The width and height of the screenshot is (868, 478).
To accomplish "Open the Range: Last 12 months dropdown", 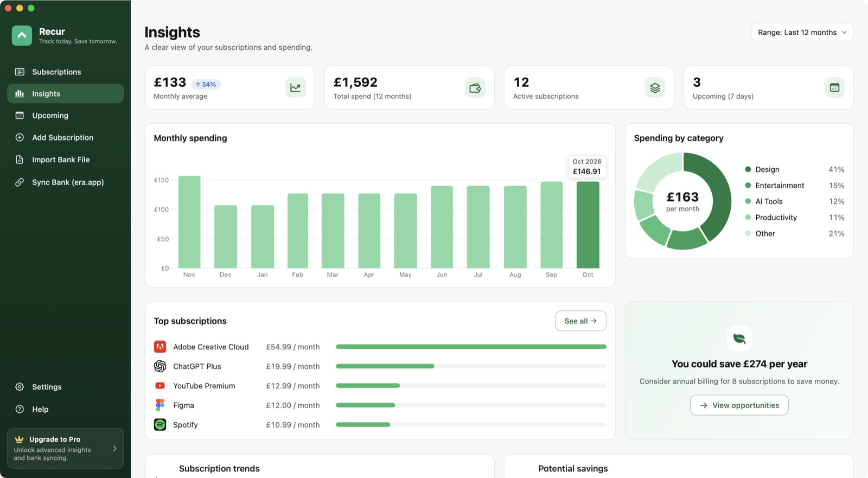I will (802, 33).
